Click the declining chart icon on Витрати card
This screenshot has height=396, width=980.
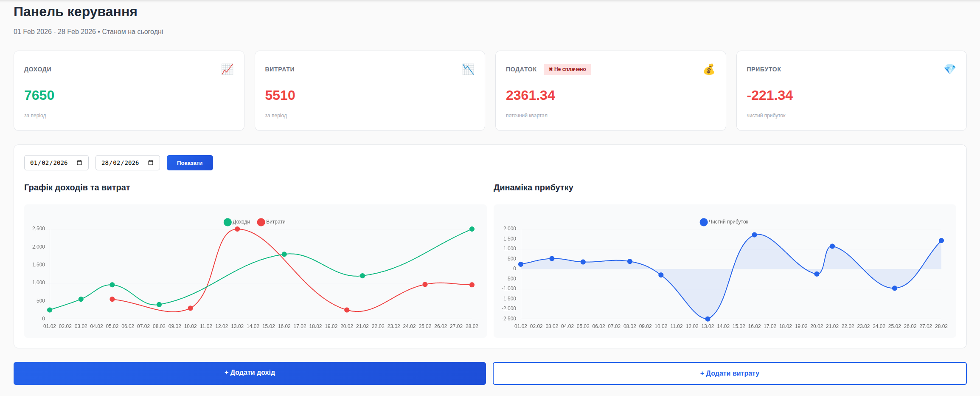[468, 69]
